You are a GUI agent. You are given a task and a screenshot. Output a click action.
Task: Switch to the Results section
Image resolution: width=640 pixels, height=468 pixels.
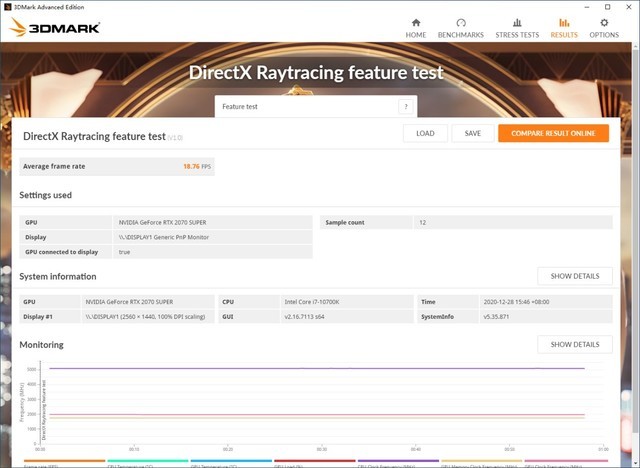point(564,28)
